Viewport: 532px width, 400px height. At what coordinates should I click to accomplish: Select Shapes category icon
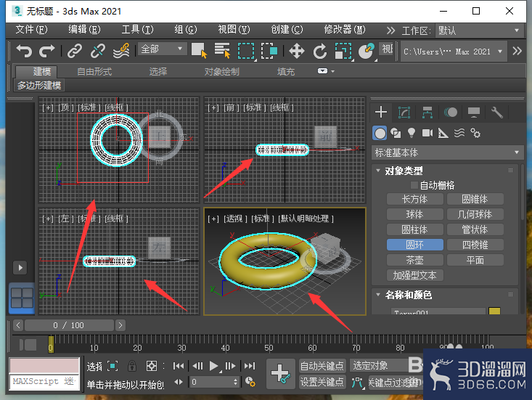(396, 133)
